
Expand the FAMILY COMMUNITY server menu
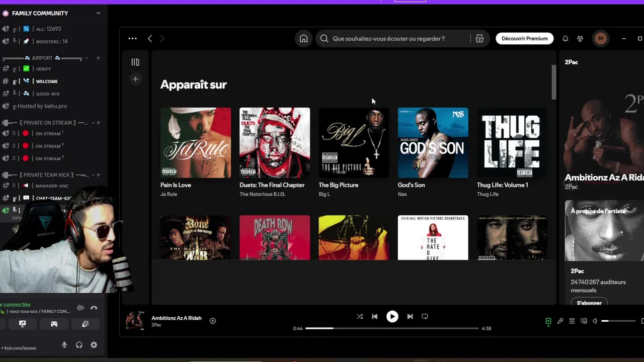tap(98, 13)
